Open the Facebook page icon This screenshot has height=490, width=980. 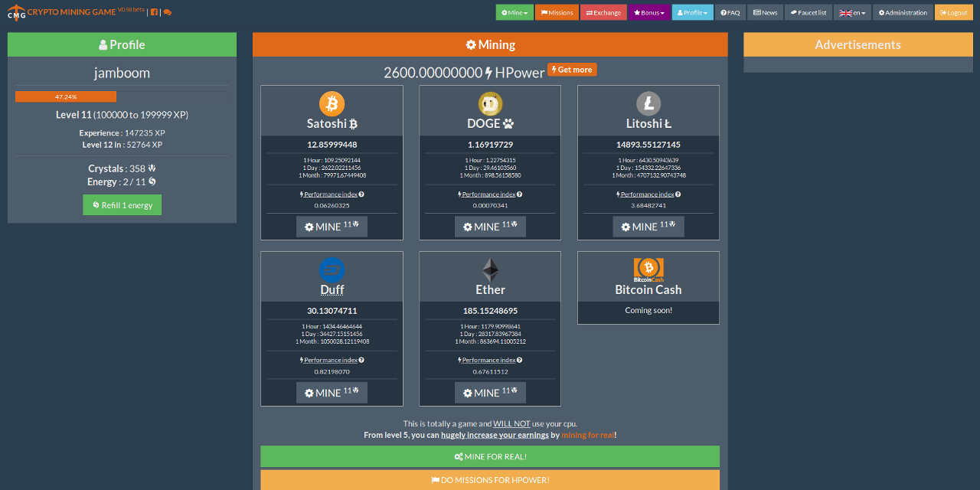tap(154, 12)
